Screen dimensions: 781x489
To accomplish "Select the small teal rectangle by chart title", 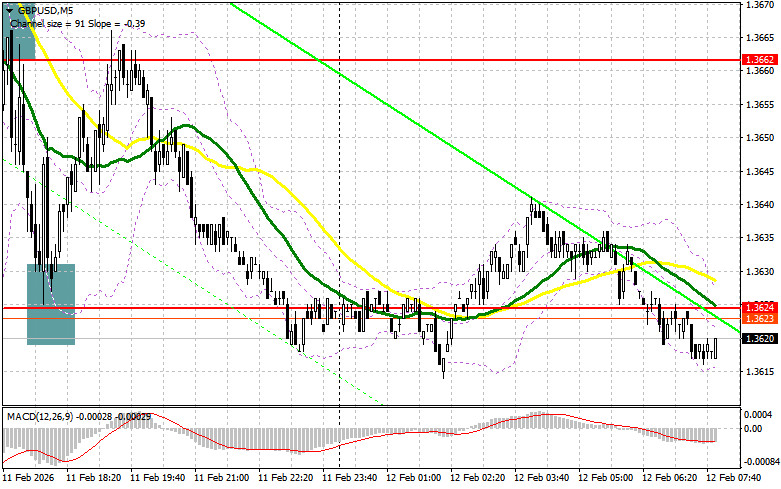I will click(19, 32).
